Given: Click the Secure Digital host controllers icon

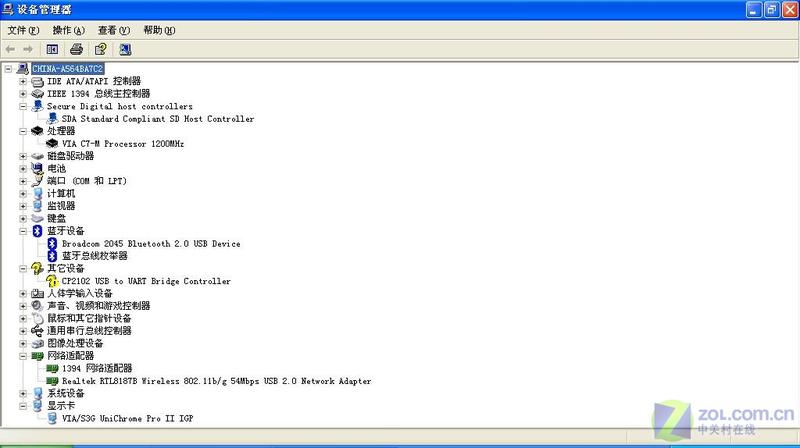Looking at the screenshot, I should click(37, 106).
